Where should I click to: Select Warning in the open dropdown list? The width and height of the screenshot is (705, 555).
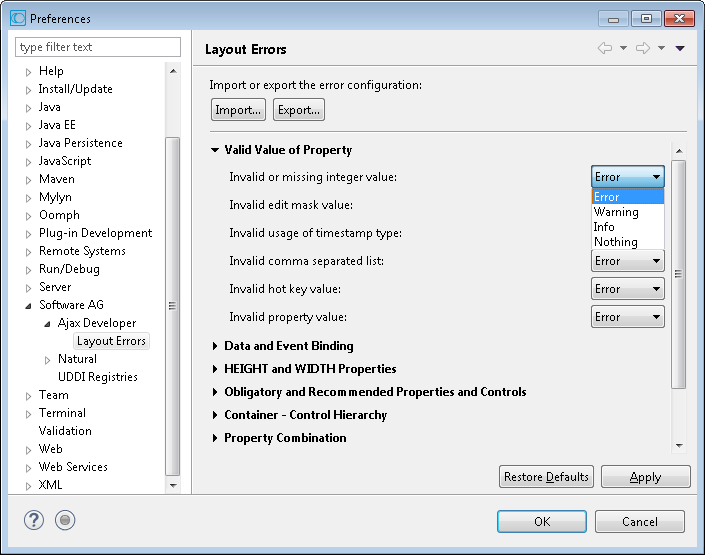coord(628,212)
